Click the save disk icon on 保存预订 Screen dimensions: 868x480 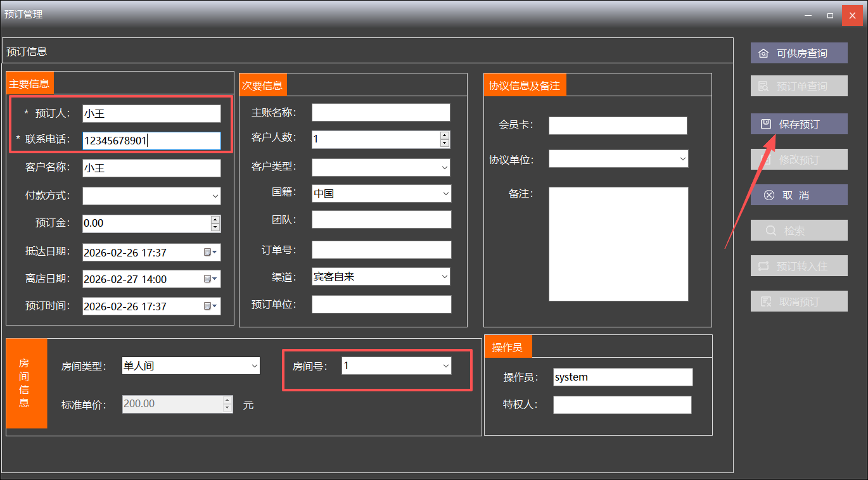pyautogui.click(x=766, y=124)
